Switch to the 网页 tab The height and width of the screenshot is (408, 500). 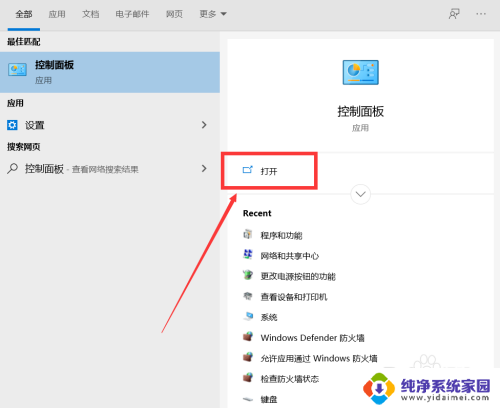coord(174,14)
